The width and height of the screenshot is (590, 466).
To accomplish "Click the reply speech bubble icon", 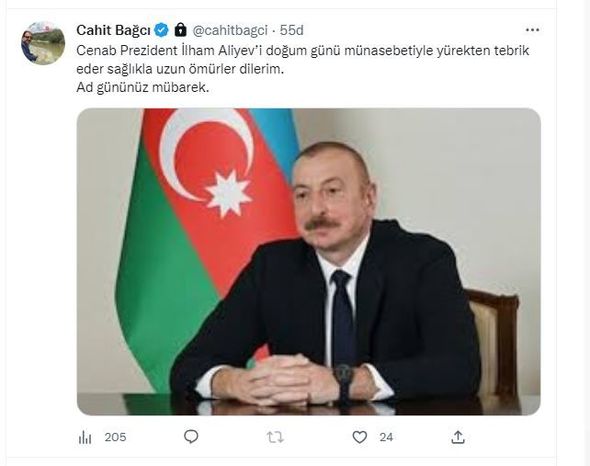I will click(191, 437).
